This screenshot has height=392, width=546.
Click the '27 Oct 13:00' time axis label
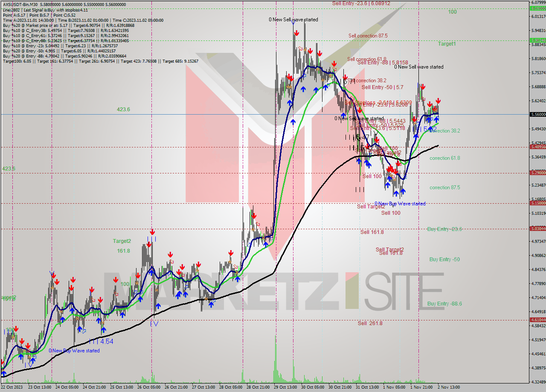[x=203, y=387]
